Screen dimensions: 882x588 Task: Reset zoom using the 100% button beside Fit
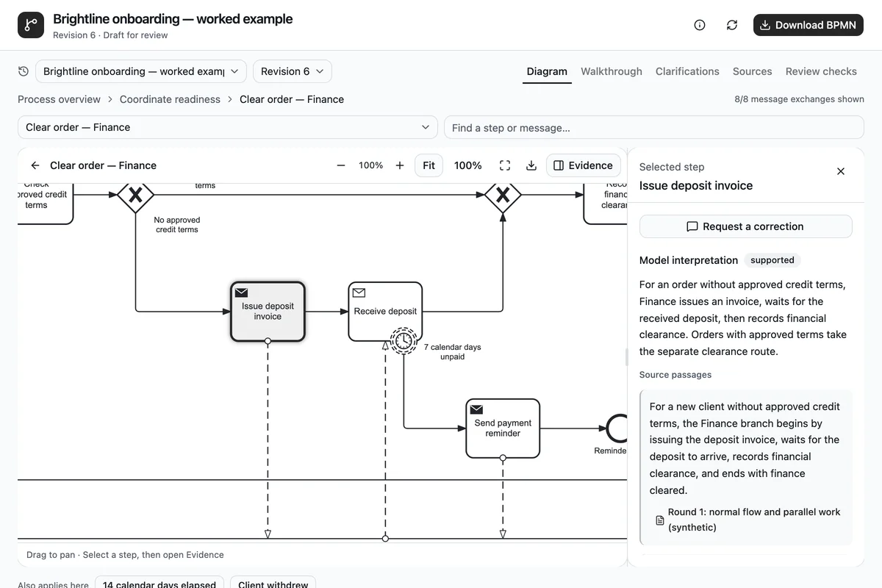tap(468, 165)
